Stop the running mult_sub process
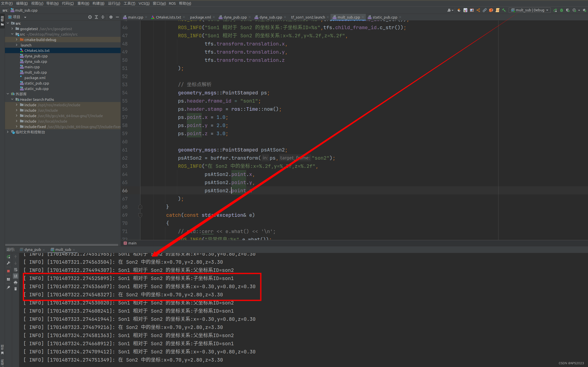 [x=8, y=271]
